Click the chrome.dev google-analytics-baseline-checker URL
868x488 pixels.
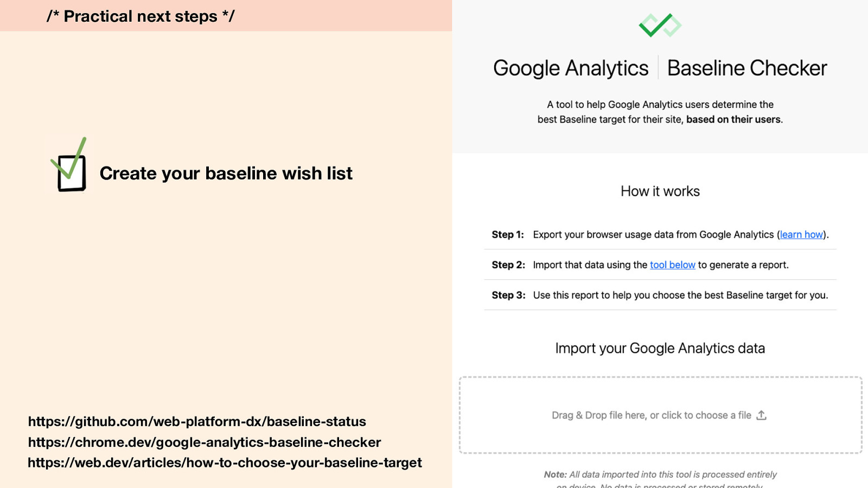[x=205, y=442]
